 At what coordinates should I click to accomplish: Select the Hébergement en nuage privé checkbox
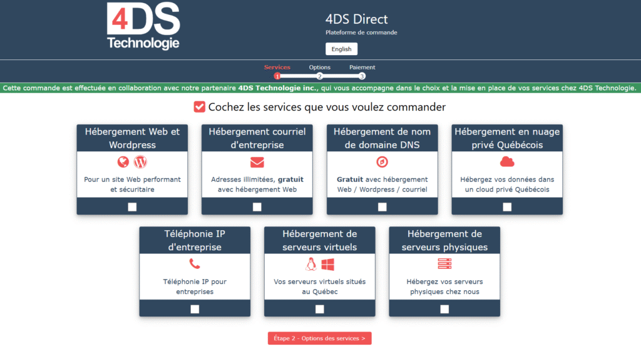(507, 207)
